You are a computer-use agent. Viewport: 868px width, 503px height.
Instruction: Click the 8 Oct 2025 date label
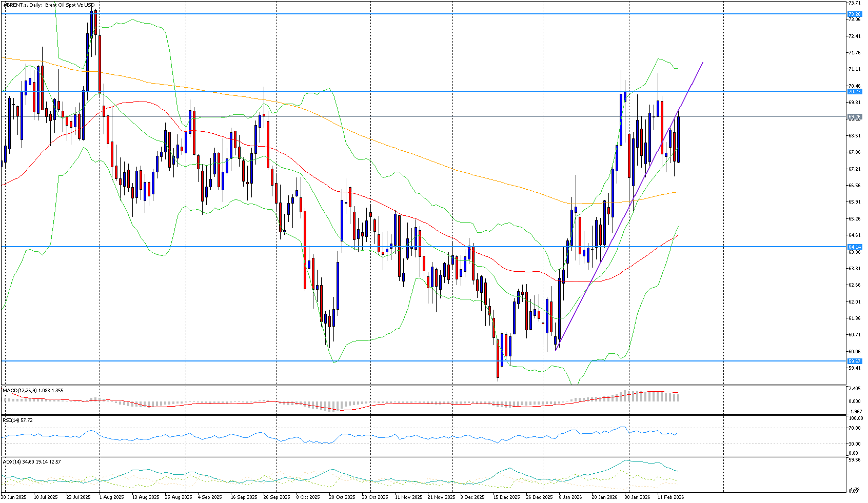click(309, 497)
